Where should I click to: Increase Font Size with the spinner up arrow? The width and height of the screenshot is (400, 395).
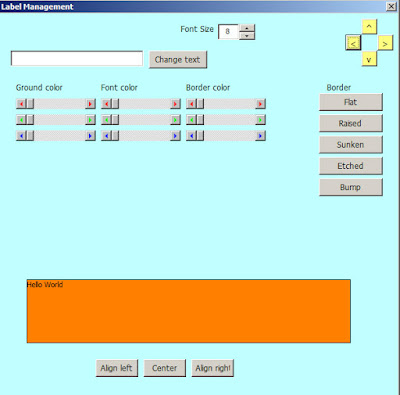pos(247,28)
